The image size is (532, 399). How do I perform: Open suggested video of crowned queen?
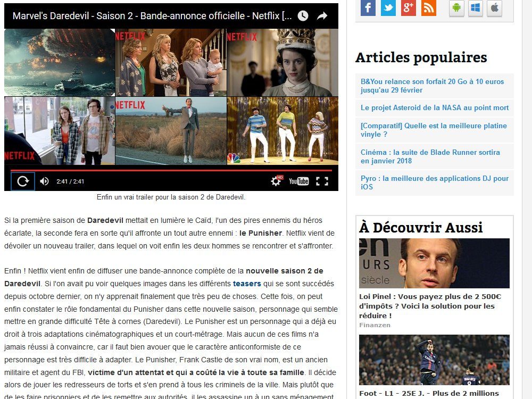tap(282, 62)
